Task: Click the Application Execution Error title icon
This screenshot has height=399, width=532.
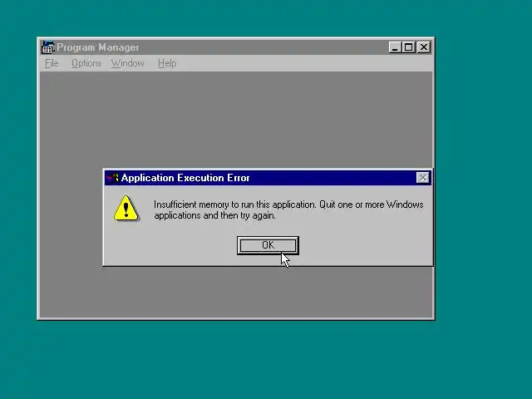Action: point(113,178)
